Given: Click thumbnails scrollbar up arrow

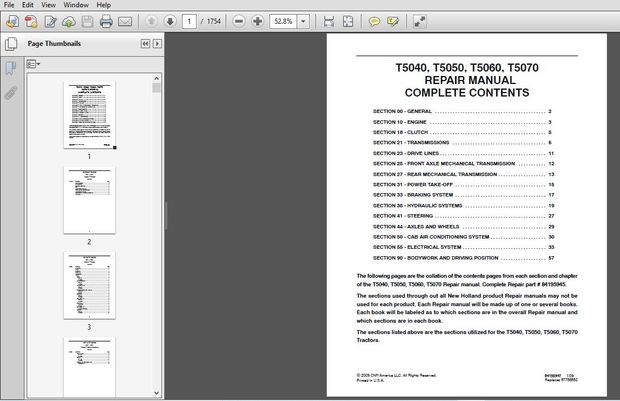Looking at the screenshot, I should click(x=156, y=78).
